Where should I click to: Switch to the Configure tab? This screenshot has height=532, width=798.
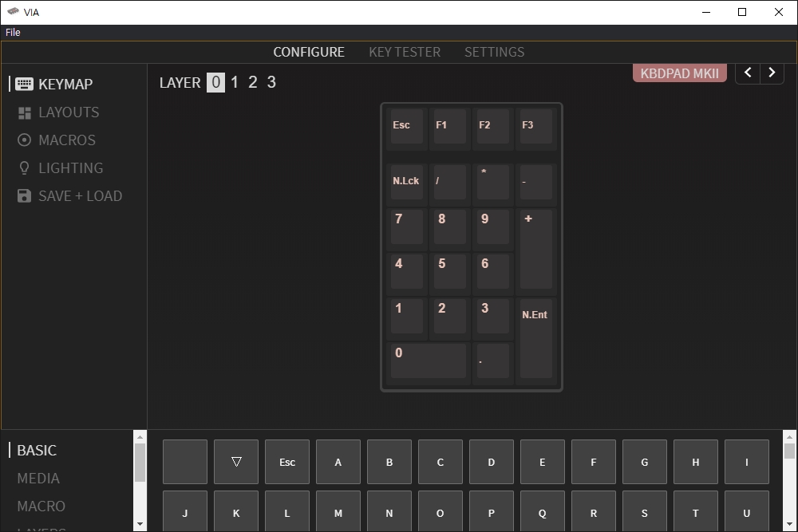pyautogui.click(x=309, y=52)
